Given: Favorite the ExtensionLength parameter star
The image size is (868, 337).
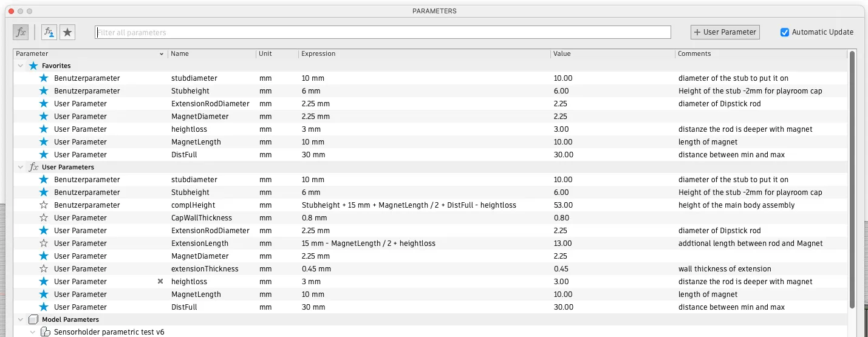Looking at the screenshot, I should pyautogui.click(x=44, y=243).
